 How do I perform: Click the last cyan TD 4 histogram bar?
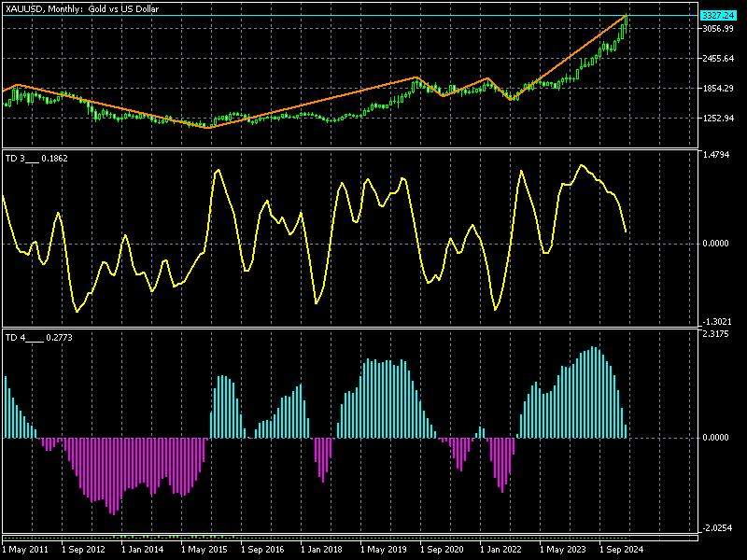click(x=626, y=431)
